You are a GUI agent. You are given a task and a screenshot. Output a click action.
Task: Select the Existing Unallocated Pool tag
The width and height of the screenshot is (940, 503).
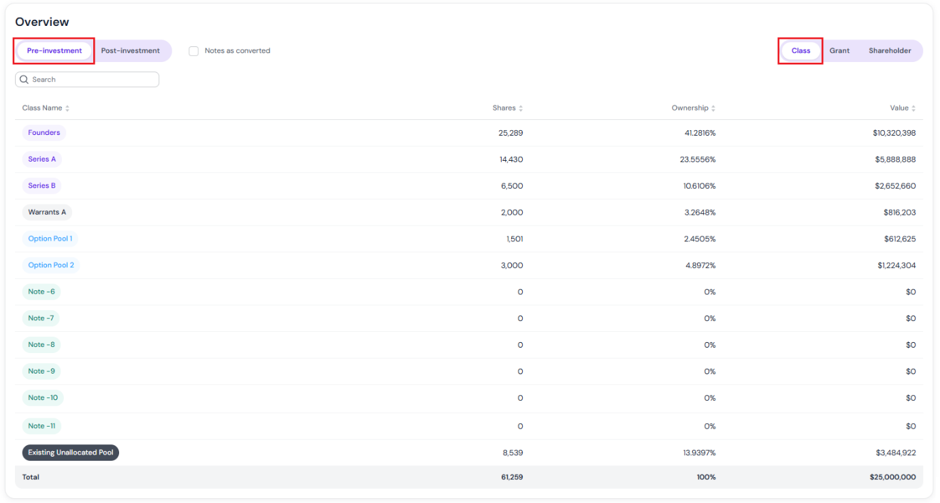pos(71,453)
